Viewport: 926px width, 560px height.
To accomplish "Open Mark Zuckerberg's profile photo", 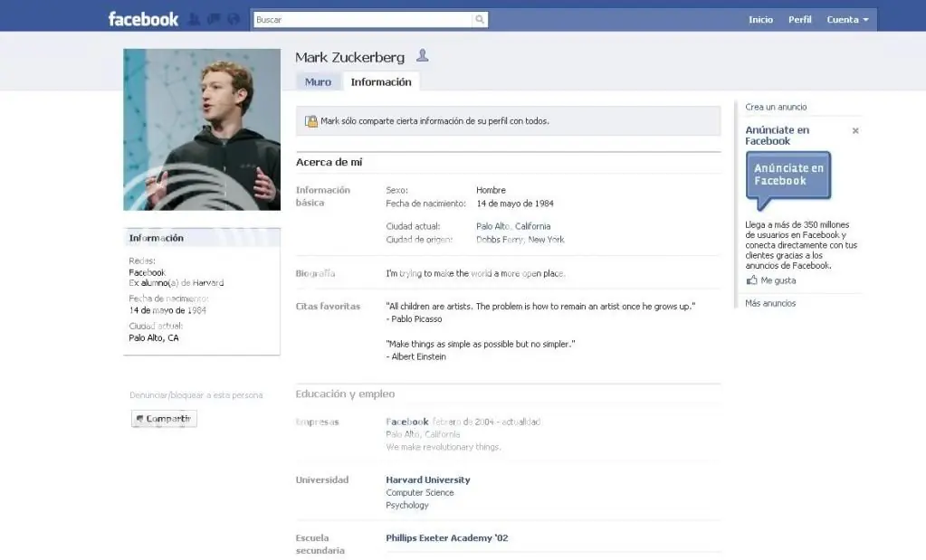I will point(202,129).
